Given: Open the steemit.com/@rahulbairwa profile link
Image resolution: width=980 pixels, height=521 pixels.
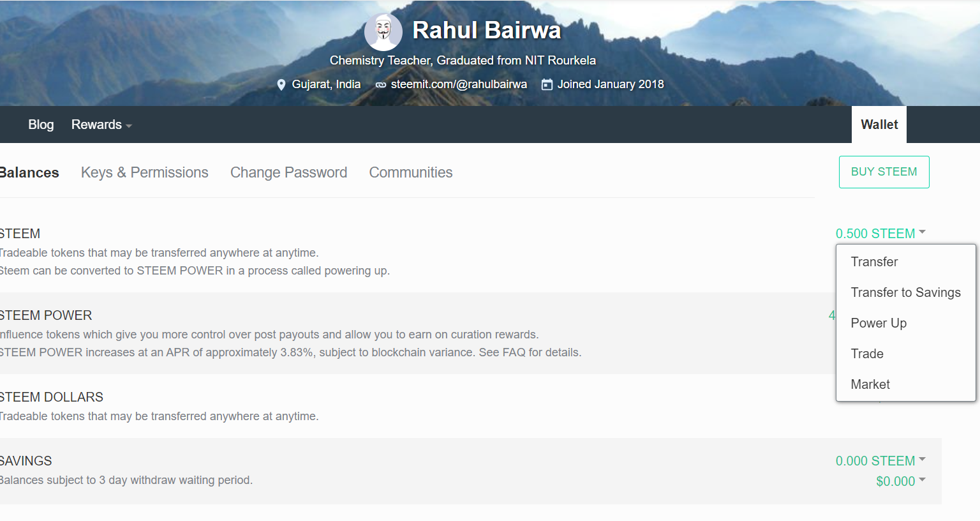Looking at the screenshot, I should pyautogui.click(x=459, y=84).
